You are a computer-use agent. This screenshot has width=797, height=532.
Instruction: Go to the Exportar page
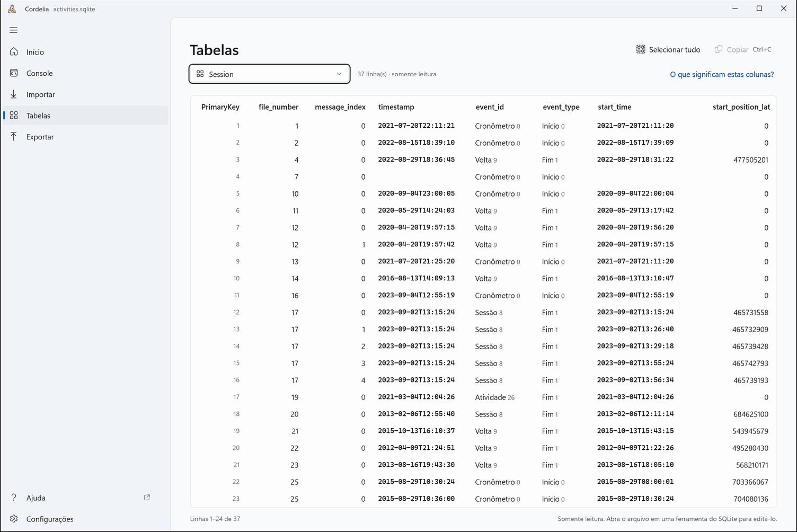coord(86,137)
